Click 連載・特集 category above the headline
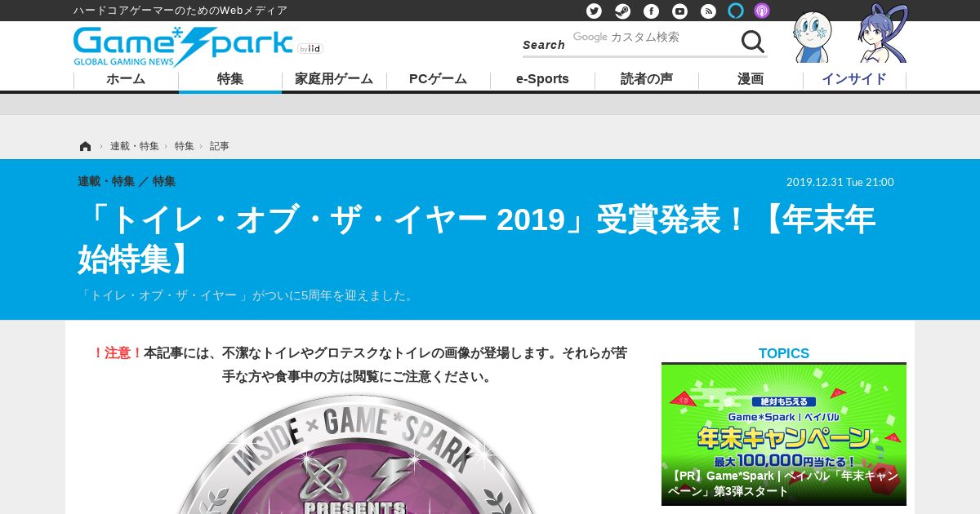The image size is (980, 514). 106,181
